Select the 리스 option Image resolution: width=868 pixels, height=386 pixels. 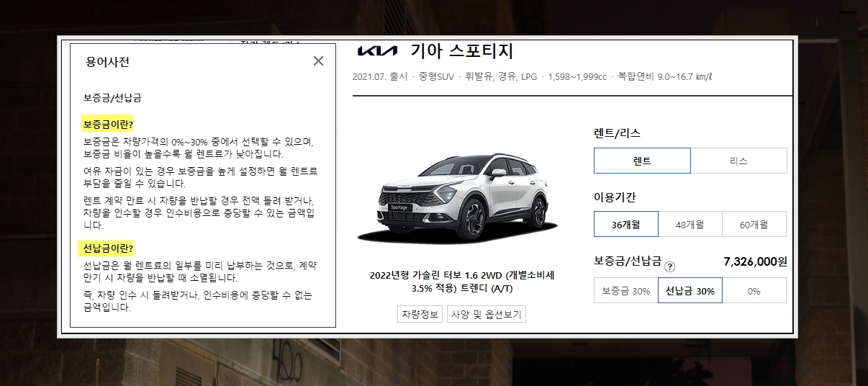[738, 161]
